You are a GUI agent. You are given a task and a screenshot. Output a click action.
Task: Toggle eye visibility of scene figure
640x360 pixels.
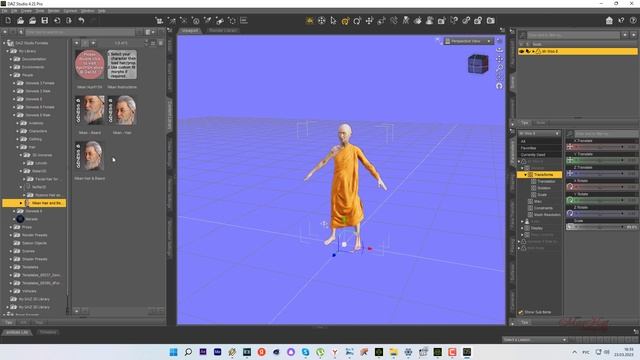tap(521, 51)
